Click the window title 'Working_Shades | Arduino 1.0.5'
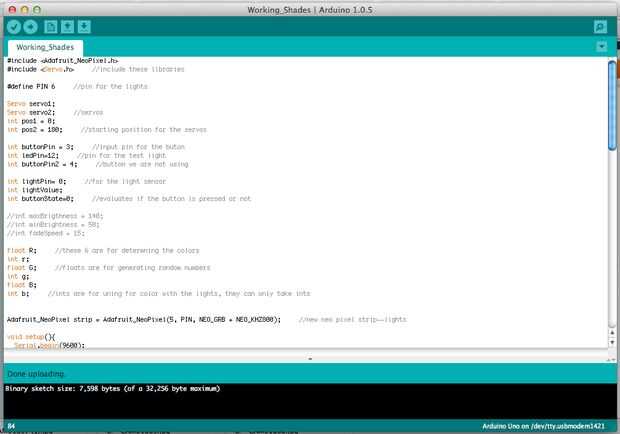Image resolution: width=620 pixels, height=434 pixels. click(310, 10)
